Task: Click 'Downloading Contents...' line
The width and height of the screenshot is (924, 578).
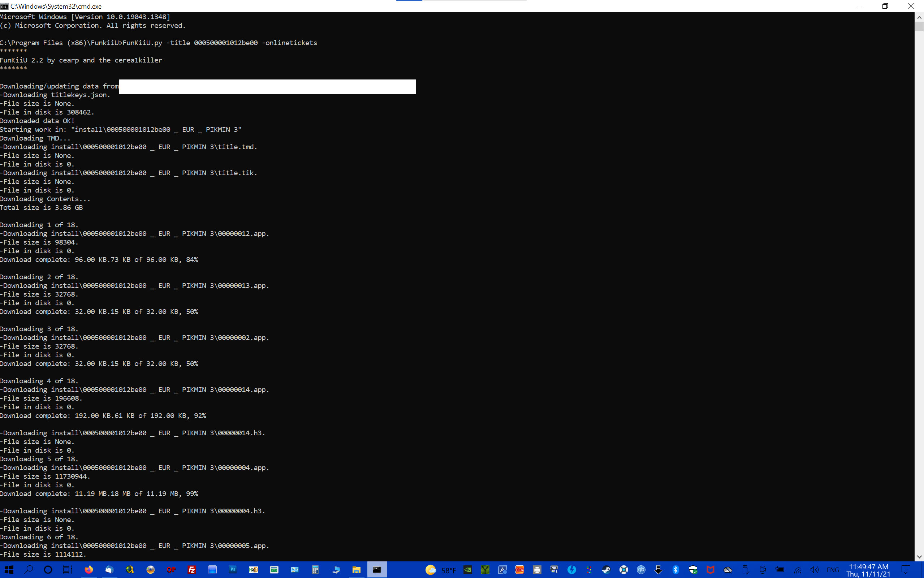Action: (x=45, y=199)
